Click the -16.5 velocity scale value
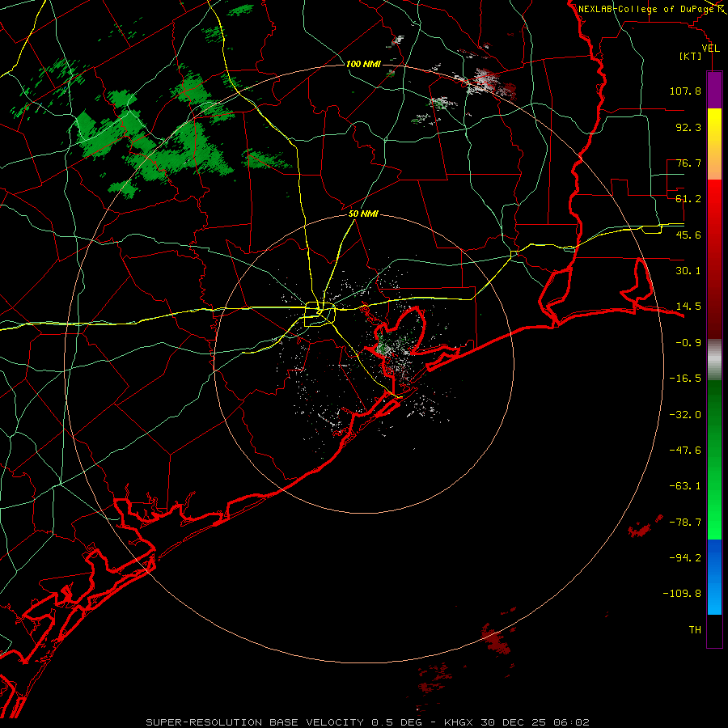 coord(685,379)
